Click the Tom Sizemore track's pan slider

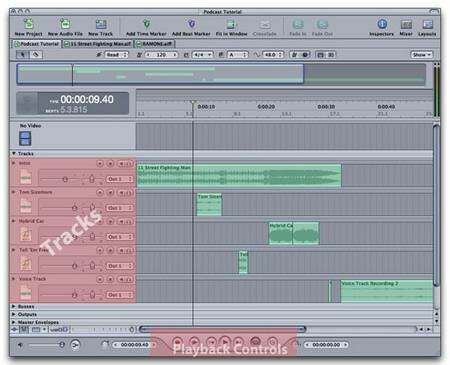click(x=92, y=208)
